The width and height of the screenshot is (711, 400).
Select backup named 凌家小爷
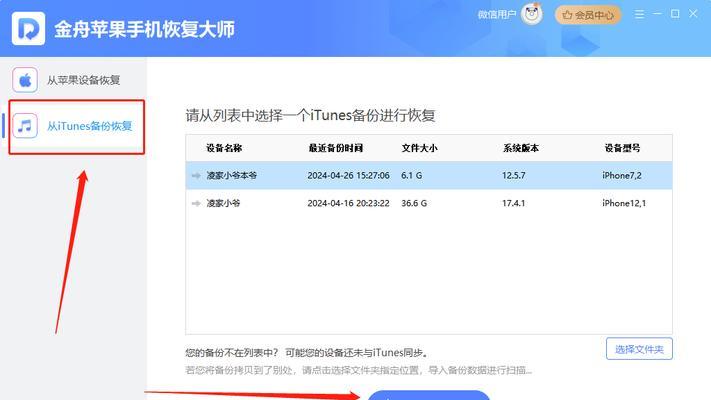point(223,203)
